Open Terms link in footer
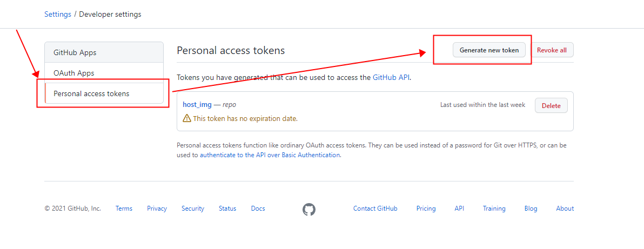This screenshot has height=249, width=644. pyautogui.click(x=124, y=208)
